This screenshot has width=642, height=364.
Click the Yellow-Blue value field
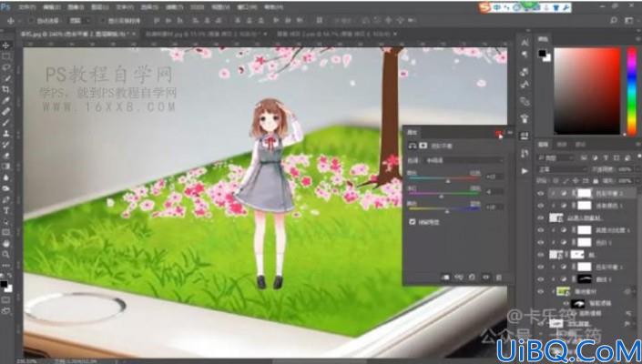[494, 207]
